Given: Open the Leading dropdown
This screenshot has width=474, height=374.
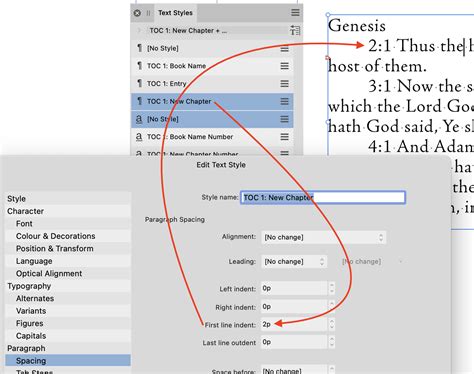Looking at the screenshot, I should (294, 262).
